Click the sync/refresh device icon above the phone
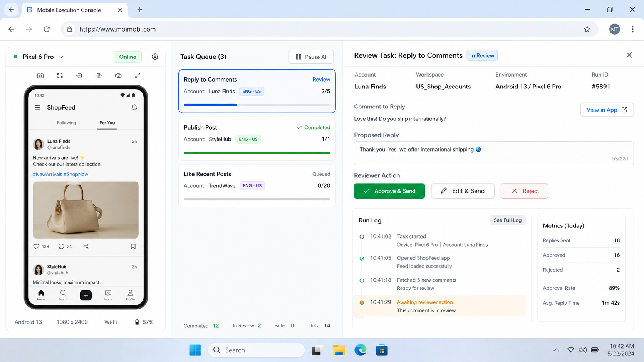 60,76
